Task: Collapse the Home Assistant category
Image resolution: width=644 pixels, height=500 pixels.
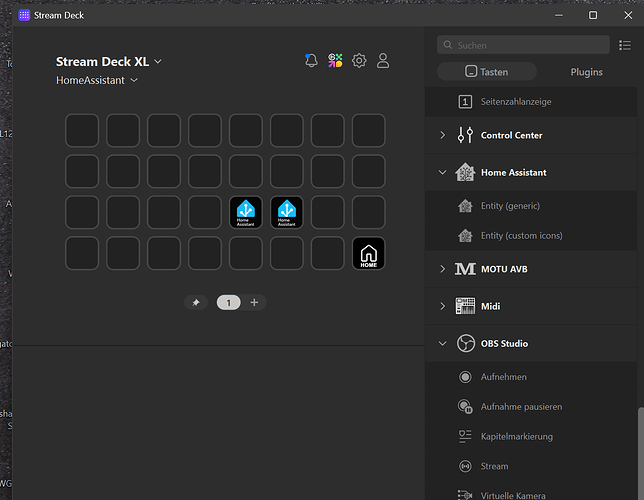Action: tap(443, 172)
